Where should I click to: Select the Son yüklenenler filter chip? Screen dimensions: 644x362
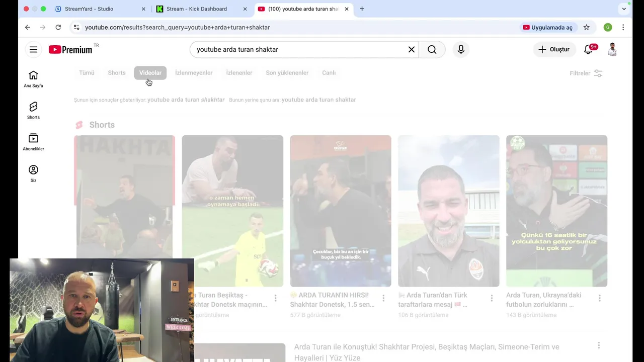287,73
